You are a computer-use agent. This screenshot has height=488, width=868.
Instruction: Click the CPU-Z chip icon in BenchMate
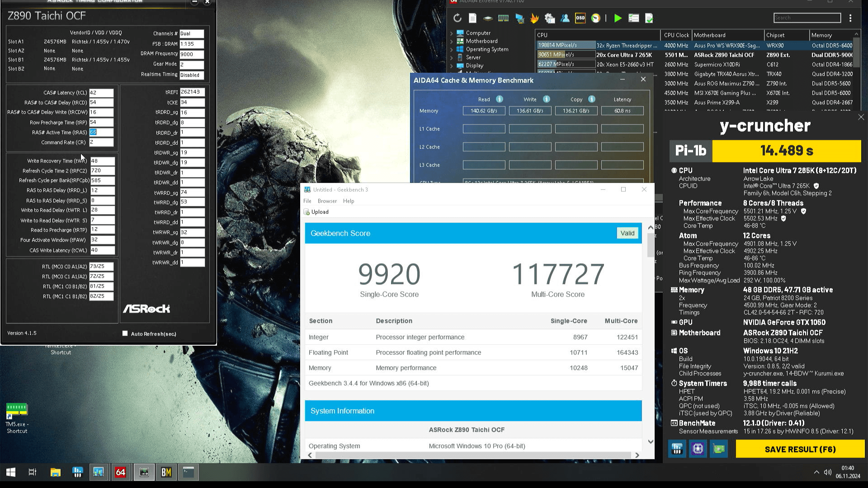[698, 449]
